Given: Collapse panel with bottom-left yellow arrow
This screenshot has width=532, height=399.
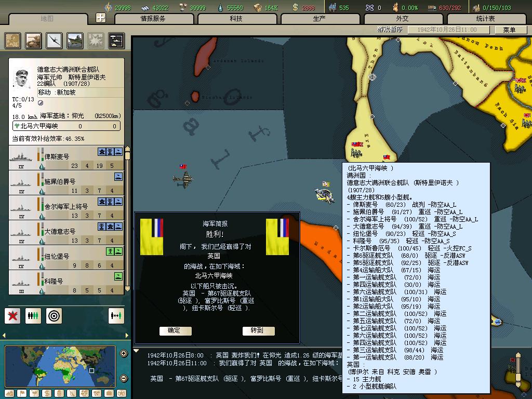Looking at the screenshot, I should pyautogui.click(x=4, y=335).
